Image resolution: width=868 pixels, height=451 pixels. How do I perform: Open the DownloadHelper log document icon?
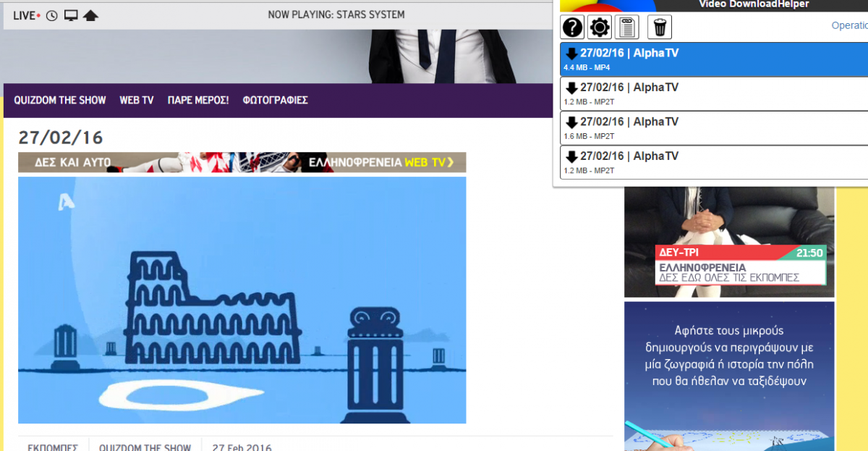click(x=626, y=28)
